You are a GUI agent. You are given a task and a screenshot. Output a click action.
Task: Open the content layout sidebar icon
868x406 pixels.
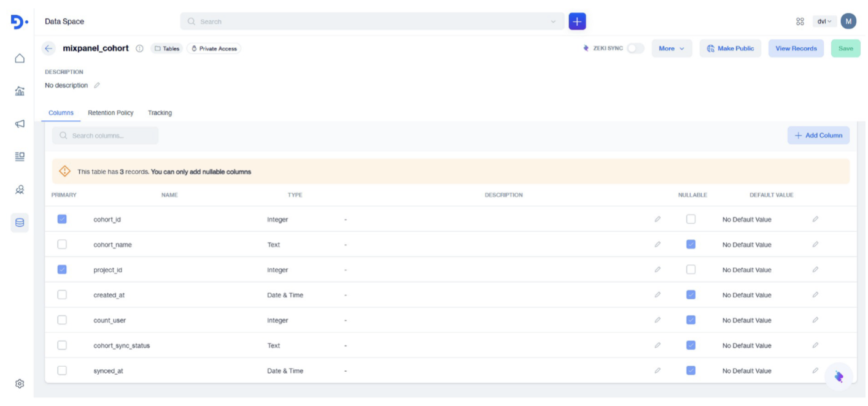point(20,156)
